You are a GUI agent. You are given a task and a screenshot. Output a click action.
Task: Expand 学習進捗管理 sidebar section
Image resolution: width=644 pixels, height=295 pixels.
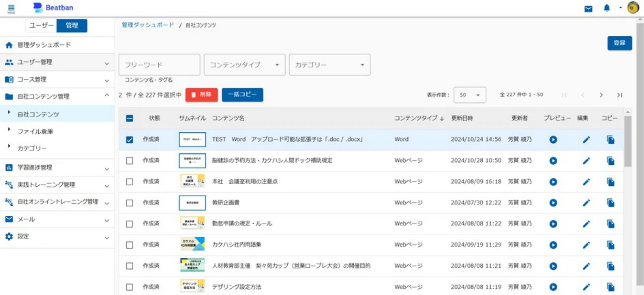(x=57, y=167)
